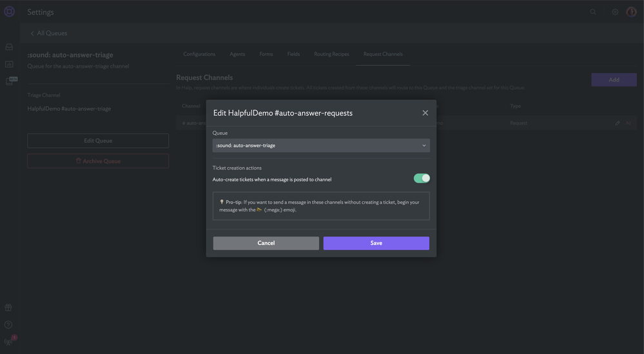Screen dimensions: 644x354
Task: Click the red unlink icon in Request row
Action: [629, 123]
